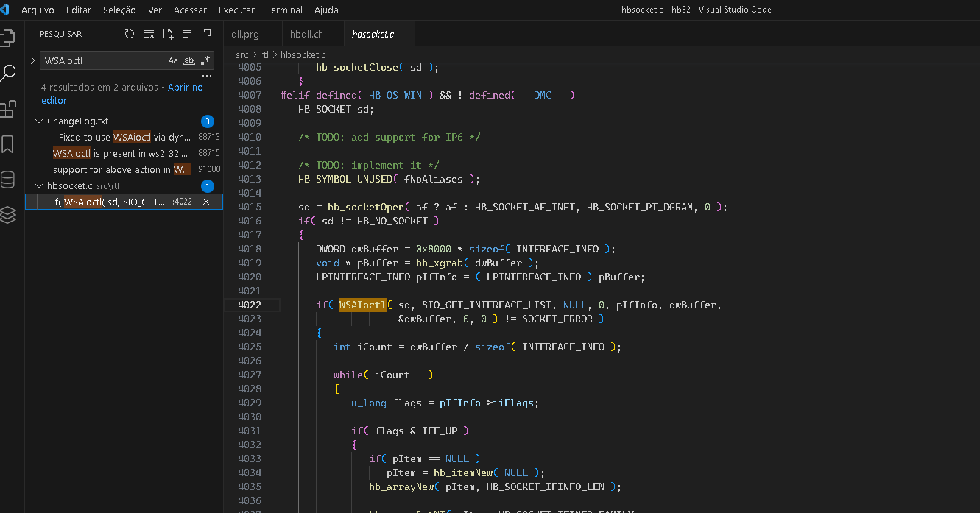Enable regular expression search
This screenshot has width=980, height=513.
(x=205, y=60)
